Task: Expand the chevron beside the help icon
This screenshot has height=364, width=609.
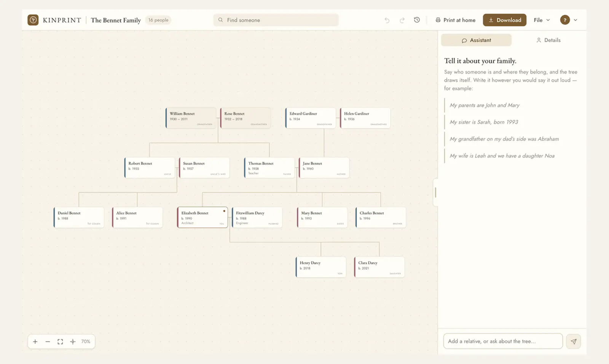Action: point(576,20)
